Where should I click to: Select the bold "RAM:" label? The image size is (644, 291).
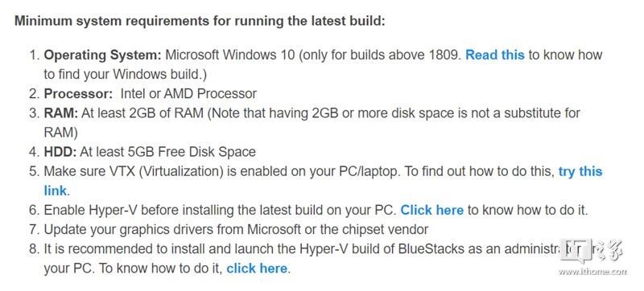pyautogui.click(x=61, y=113)
